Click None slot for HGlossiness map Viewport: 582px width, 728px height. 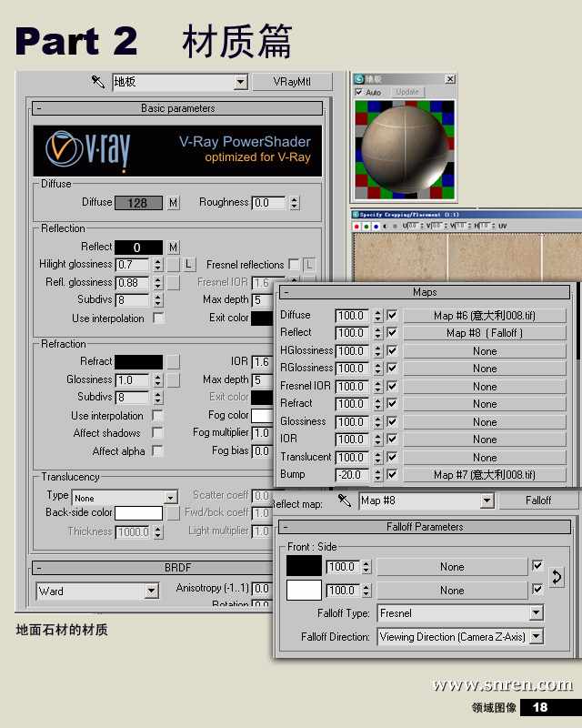(x=485, y=351)
